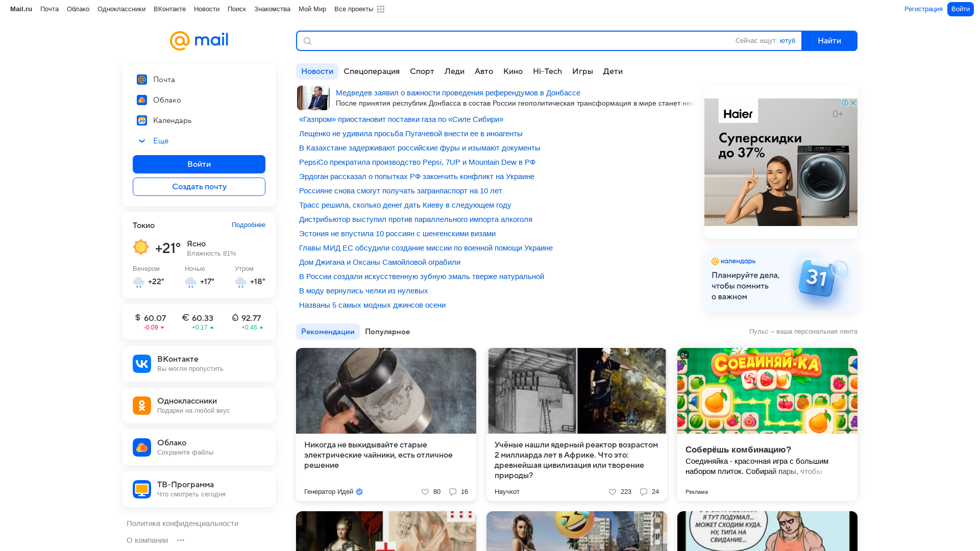Like the electric kettles article

pos(425,492)
